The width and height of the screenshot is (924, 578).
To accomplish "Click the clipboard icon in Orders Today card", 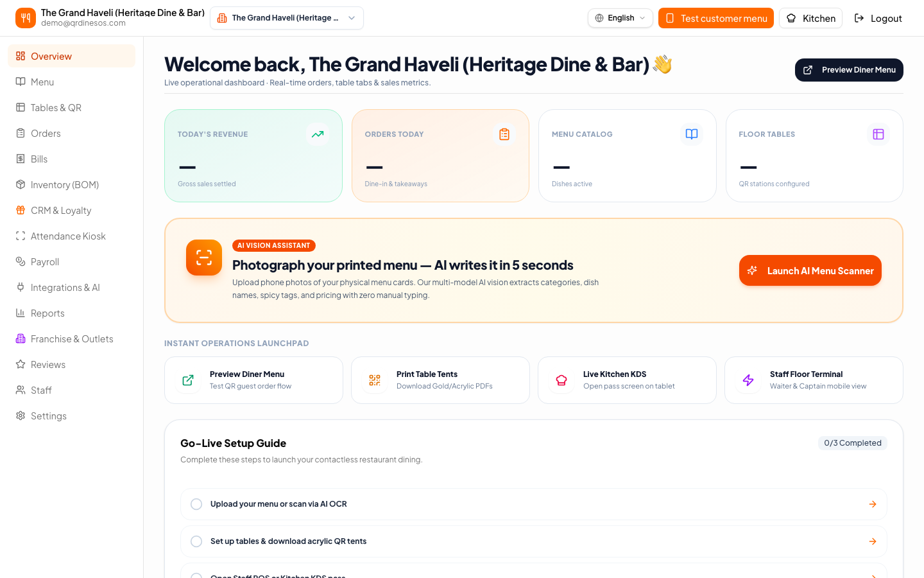I will (x=504, y=134).
